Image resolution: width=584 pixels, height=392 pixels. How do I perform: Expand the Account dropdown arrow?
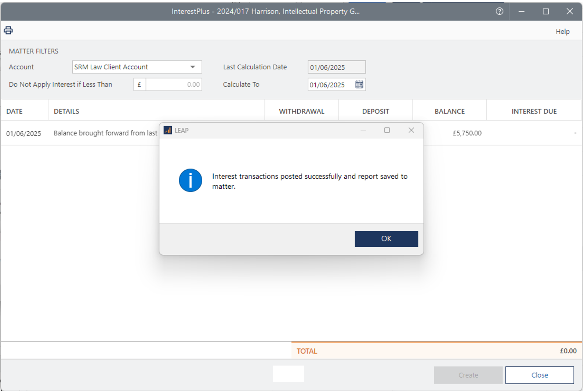193,67
